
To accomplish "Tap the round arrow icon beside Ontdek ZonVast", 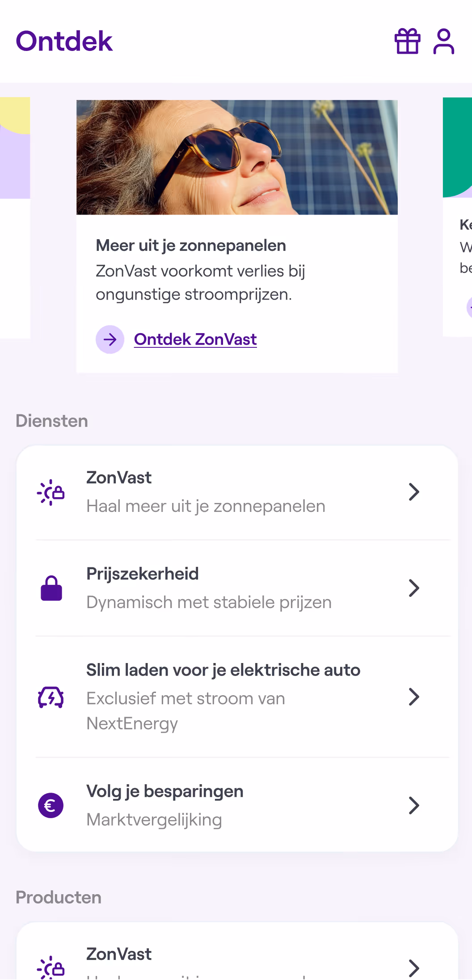I will [110, 339].
